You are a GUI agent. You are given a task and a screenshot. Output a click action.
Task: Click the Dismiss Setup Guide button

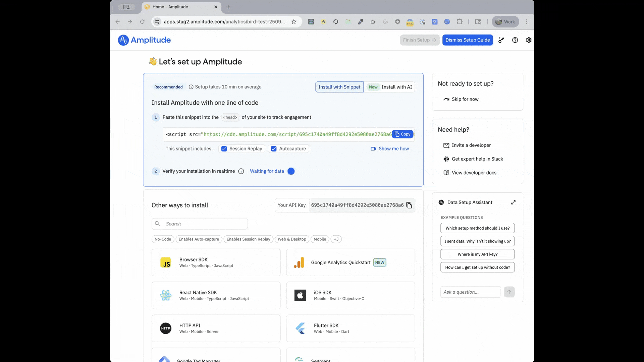click(467, 40)
